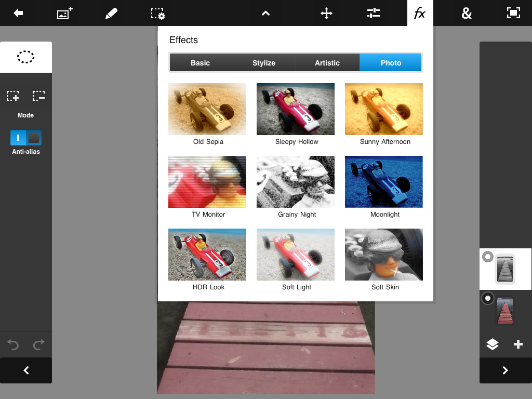
Task: Select the pencil draw tool
Action: (x=111, y=14)
